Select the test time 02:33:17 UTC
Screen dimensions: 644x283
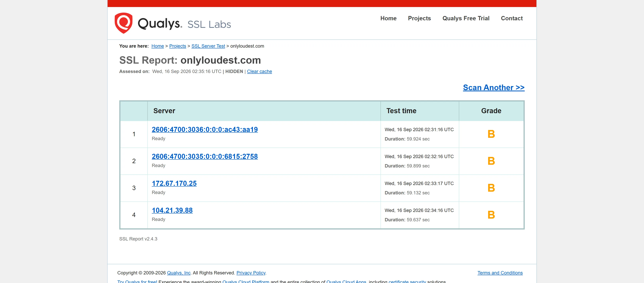click(419, 184)
